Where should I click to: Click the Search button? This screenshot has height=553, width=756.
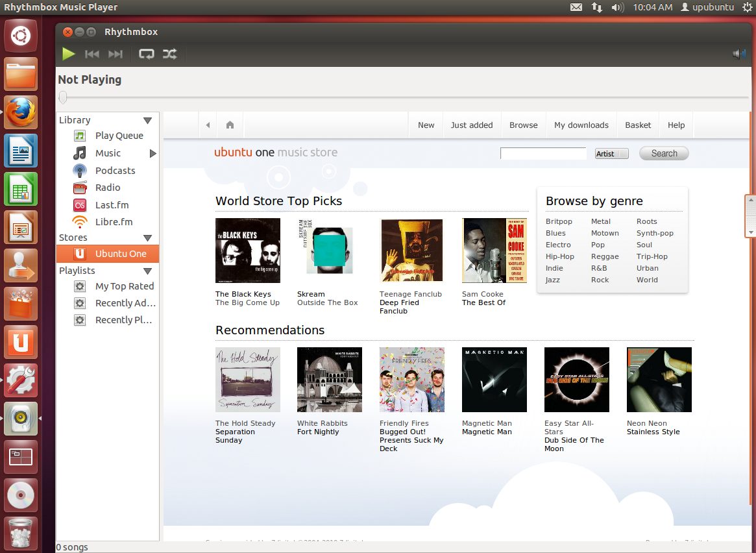(664, 153)
